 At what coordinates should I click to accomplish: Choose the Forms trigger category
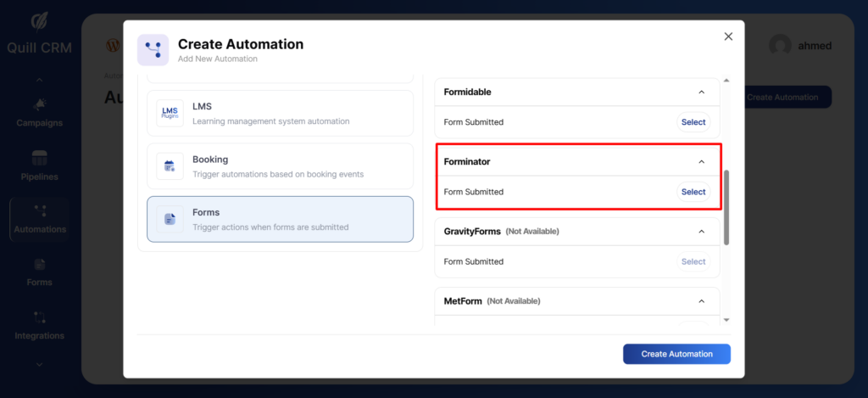(280, 220)
